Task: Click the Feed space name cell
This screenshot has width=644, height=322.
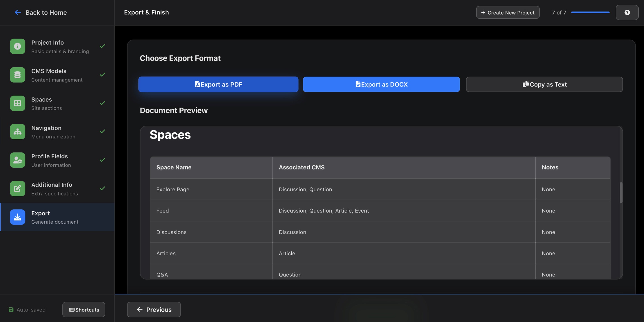Action: [211, 211]
